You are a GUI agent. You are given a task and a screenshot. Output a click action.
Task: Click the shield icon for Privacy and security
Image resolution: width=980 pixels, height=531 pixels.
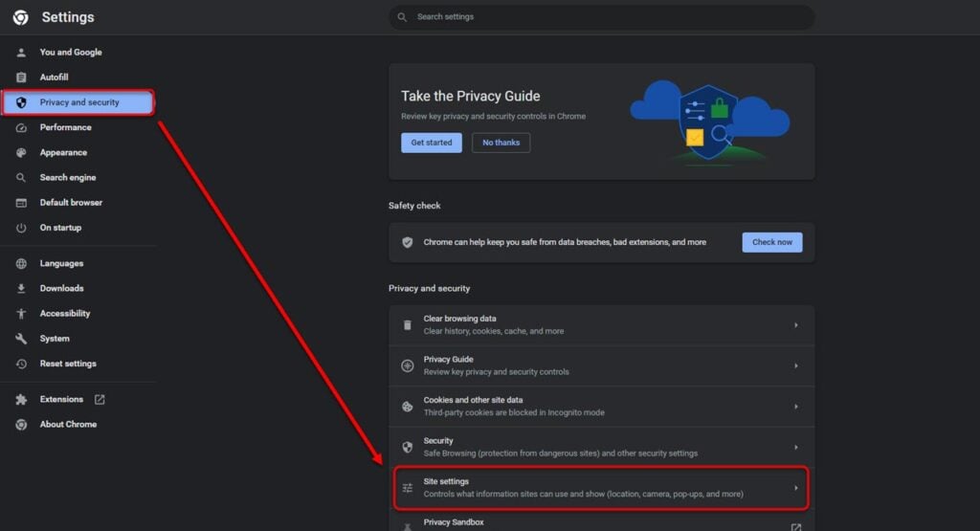click(x=21, y=102)
